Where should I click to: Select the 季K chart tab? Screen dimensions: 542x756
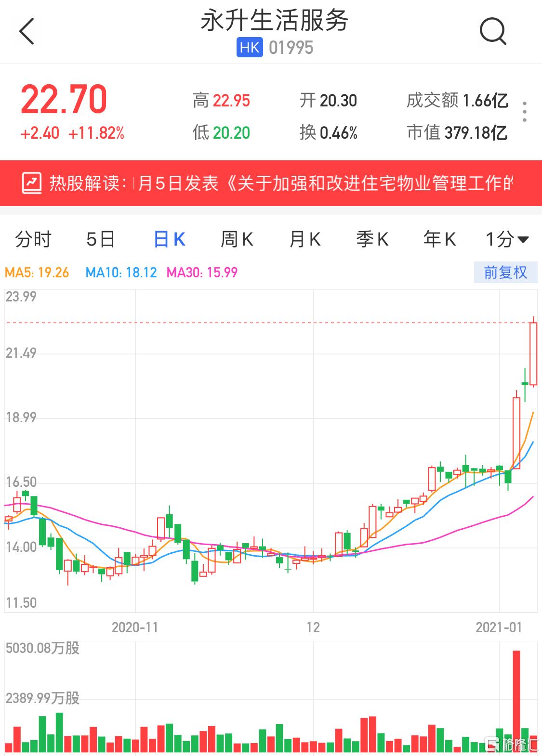[x=372, y=239]
